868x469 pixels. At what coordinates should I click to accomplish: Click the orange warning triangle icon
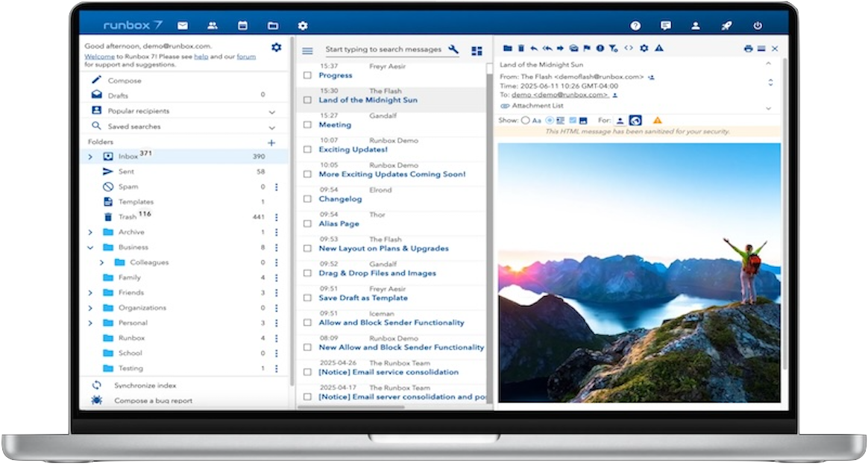coord(658,120)
